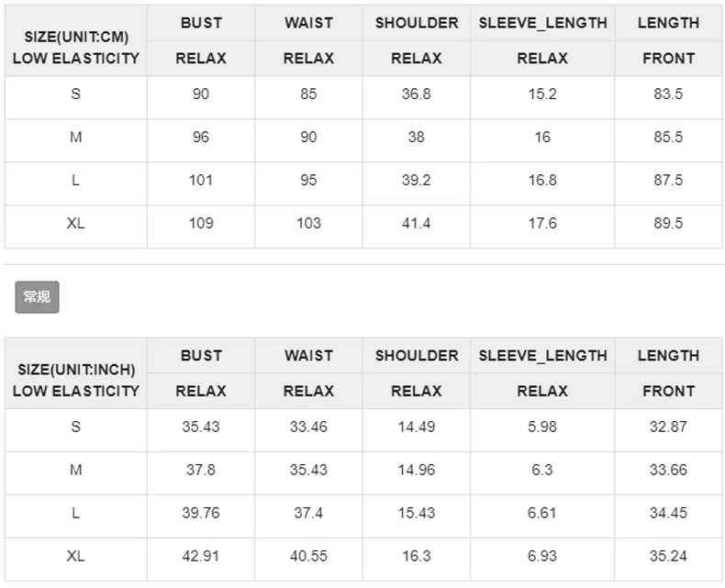This screenshot has width=725, height=588.
Task: Click bust value 35.43 for size S
Action: pos(201,427)
